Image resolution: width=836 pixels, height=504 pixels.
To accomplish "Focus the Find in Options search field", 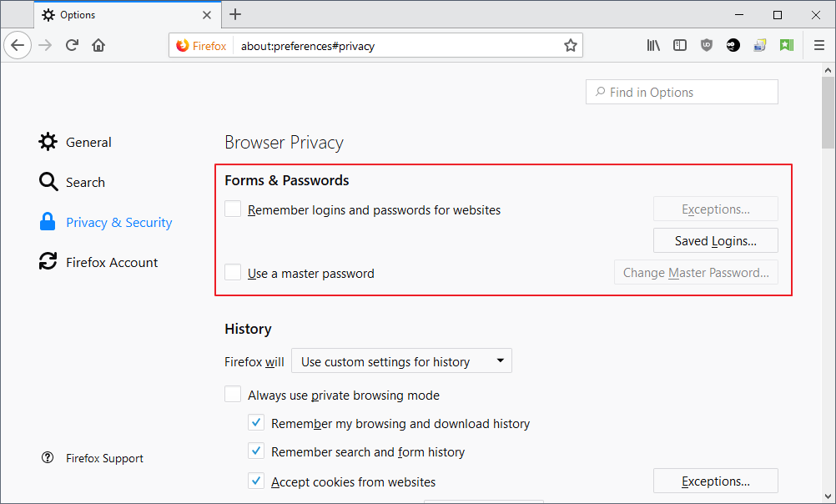I will click(x=682, y=93).
